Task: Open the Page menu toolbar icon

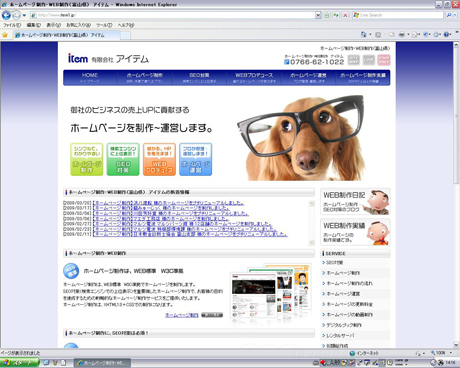Action: (415, 35)
